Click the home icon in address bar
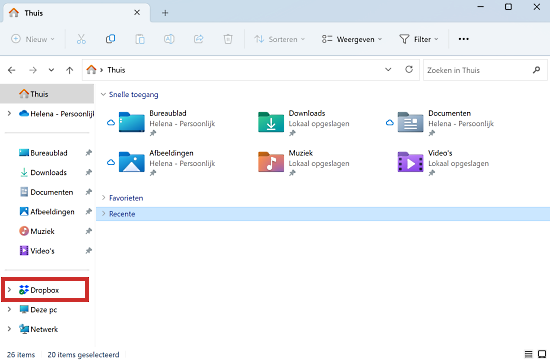This screenshot has height=360, width=550. pos(91,69)
